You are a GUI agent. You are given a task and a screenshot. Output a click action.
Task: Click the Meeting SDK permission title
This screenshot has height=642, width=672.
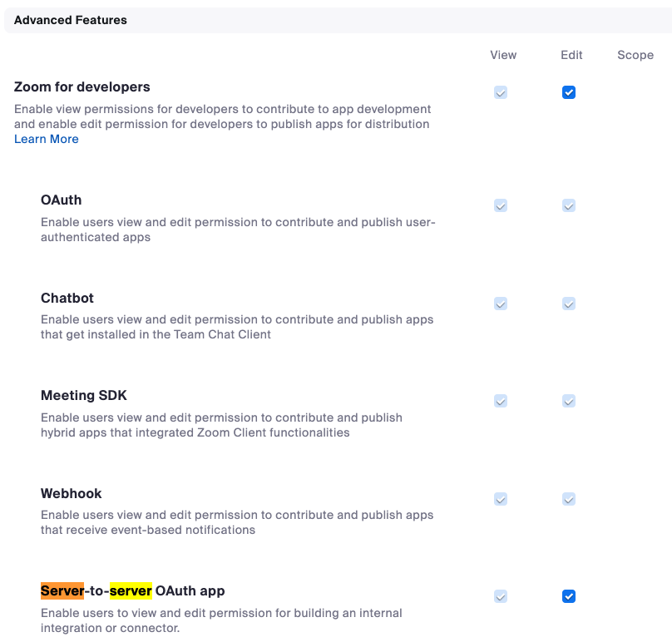coord(84,395)
